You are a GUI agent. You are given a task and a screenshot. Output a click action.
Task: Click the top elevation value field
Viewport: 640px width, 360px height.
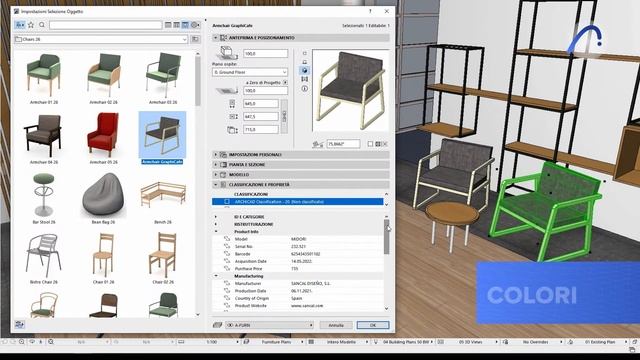pos(265,53)
